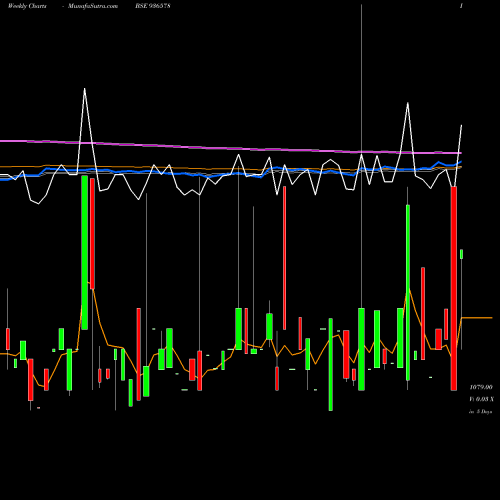Click the 'Weekly Charts' title text

pyautogui.click(x=27, y=6)
